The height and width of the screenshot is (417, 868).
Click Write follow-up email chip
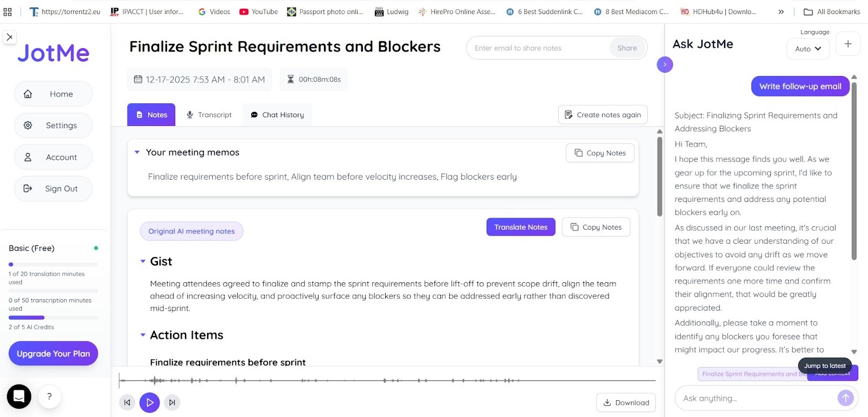pyautogui.click(x=800, y=86)
